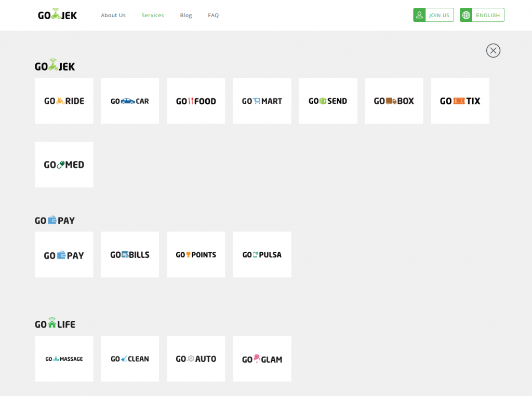Screen dimensions: 532x396
Task: Select the GO-BILLS tile
Action: (x=130, y=255)
